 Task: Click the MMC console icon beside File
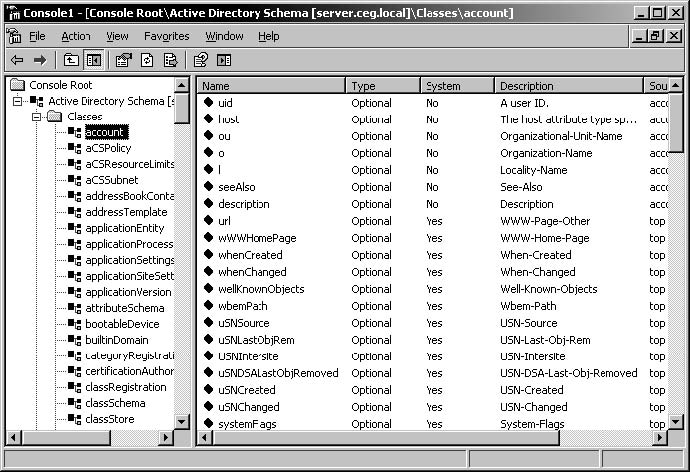14,36
